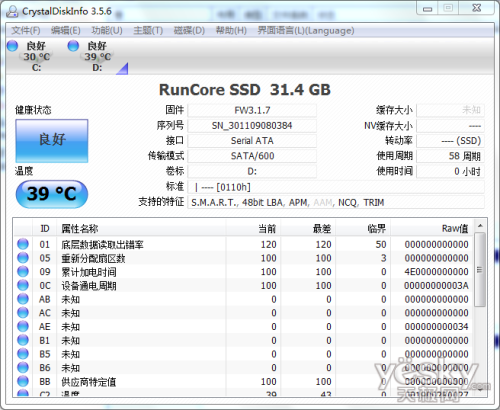Click the volume label D: field

click(x=252, y=171)
